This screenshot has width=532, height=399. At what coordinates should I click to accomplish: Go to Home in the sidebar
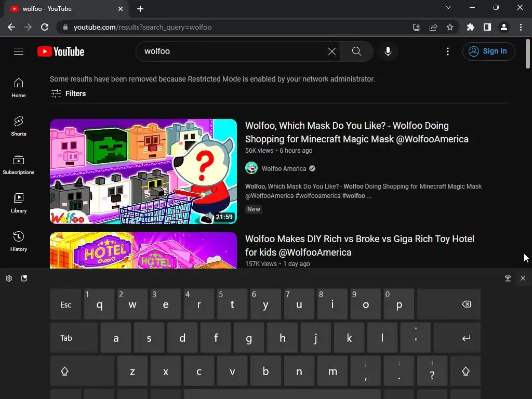pos(19,87)
